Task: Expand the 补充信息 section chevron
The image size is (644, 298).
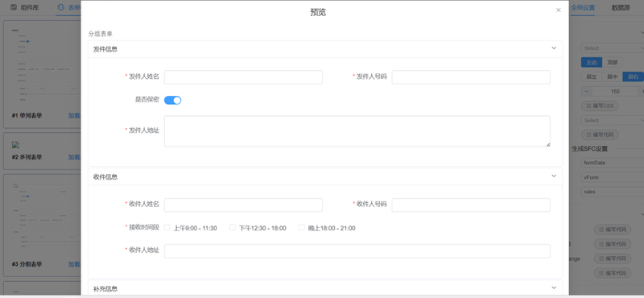Action: click(554, 288)
